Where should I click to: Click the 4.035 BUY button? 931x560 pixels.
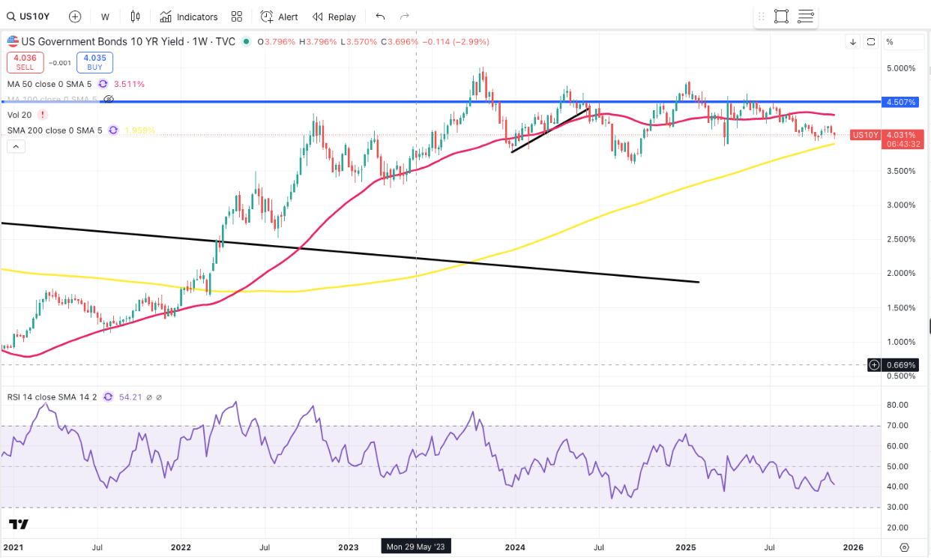pyautogui.click(x=94, y=61)
